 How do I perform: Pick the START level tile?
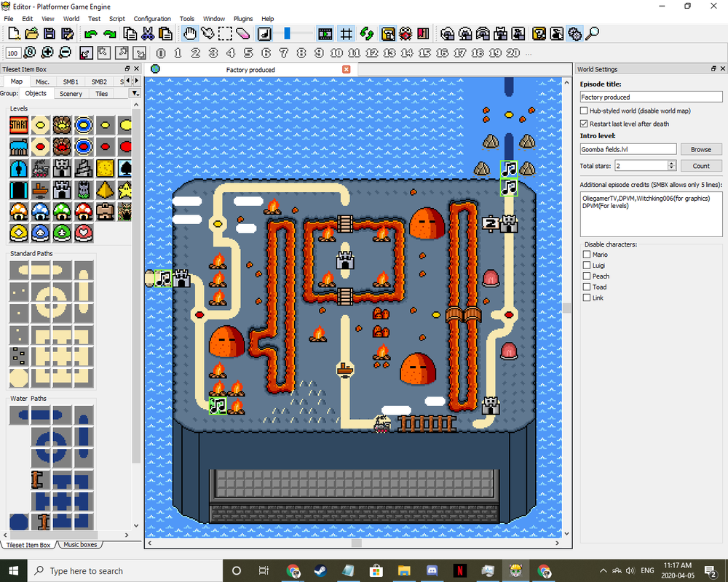pos(19,125)
